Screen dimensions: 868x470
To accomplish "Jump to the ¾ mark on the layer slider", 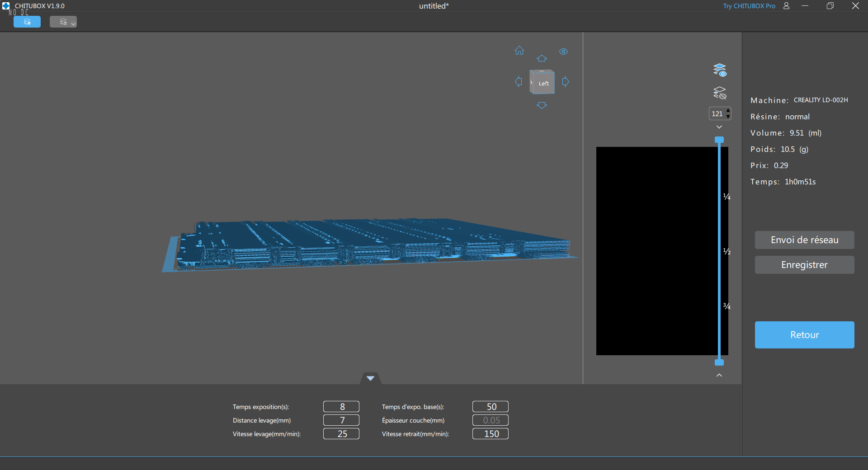I will 726,306.
